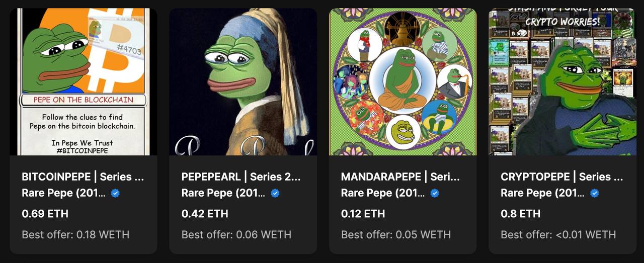Click Best offer: <0.01 WETH text
The height and width of the screenshot is (263, 644).
point(558,235)
